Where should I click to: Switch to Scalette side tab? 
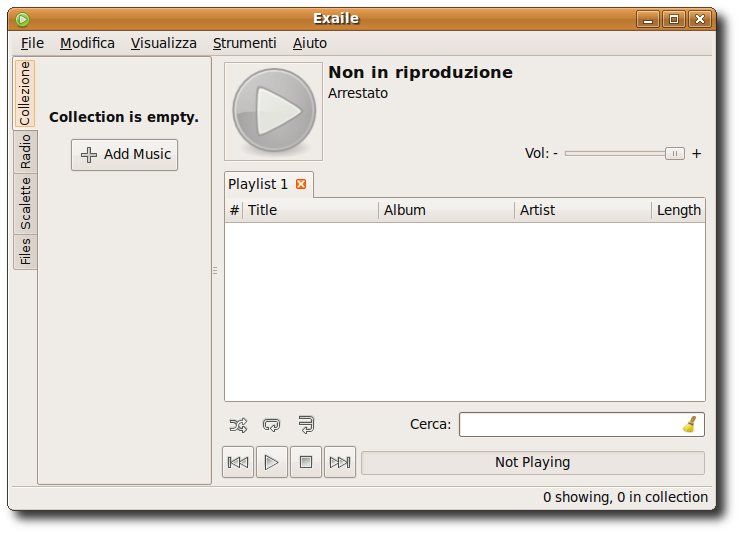click(25, 203)
